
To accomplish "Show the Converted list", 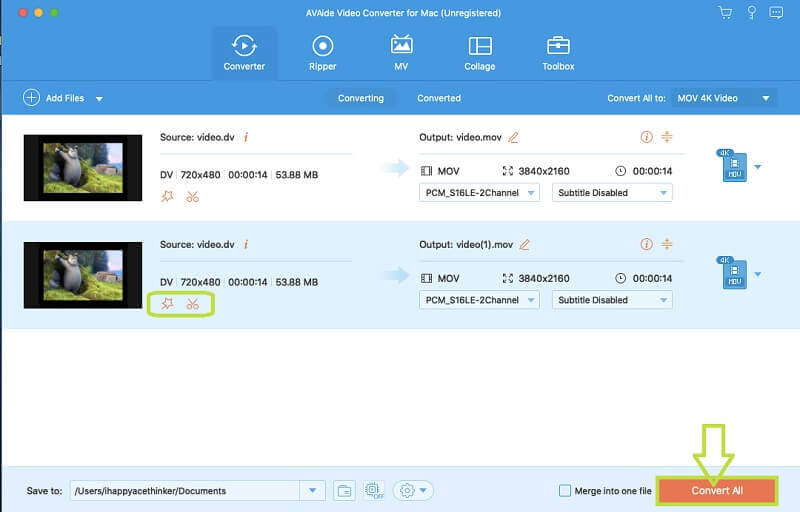I will 439,98.
